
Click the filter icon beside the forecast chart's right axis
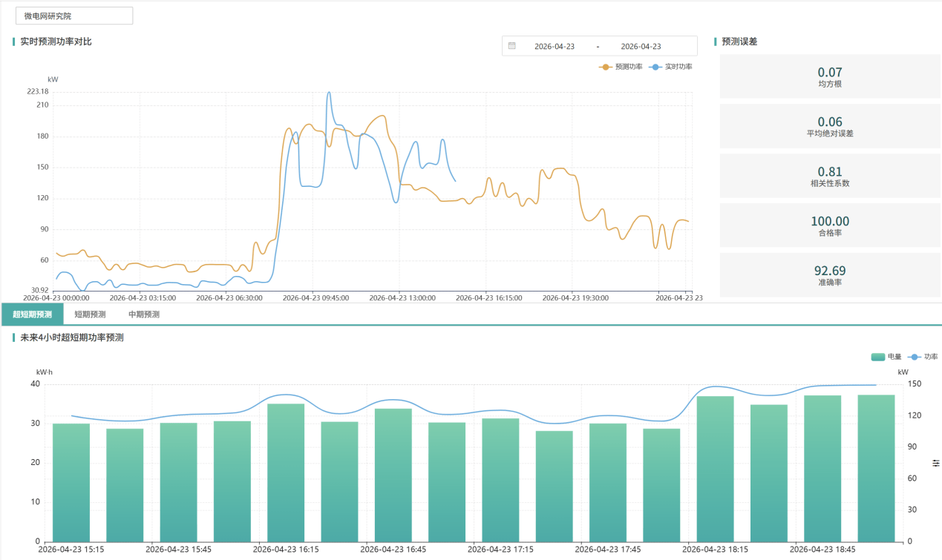click(936, 463)
